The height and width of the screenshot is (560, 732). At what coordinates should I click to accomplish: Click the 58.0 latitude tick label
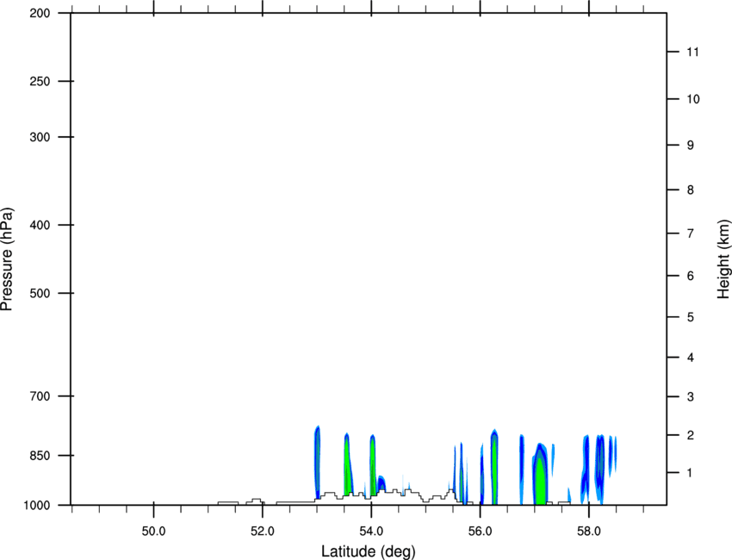(x=589, y=532)
